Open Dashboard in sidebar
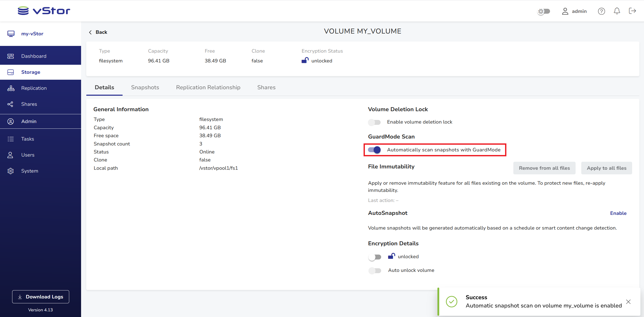The image size is (644, 317). click(x=34, y=56)
